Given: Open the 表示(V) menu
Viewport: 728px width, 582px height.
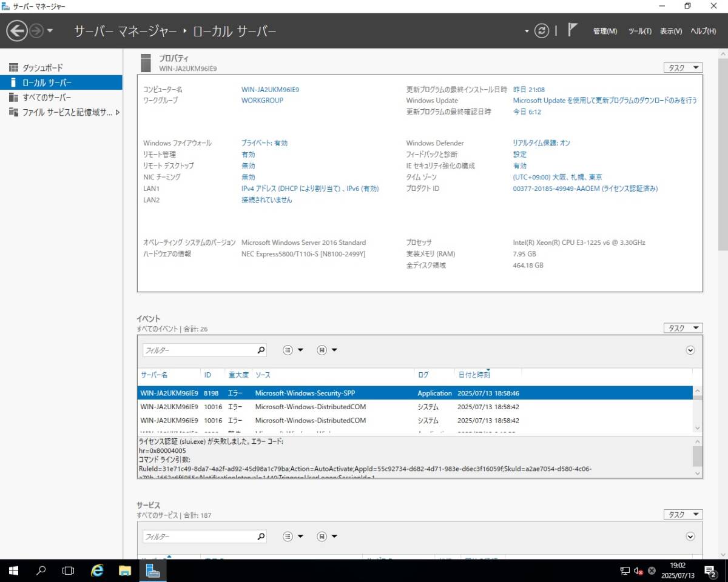Looking at the screenshot, I should tap(671, 31).
